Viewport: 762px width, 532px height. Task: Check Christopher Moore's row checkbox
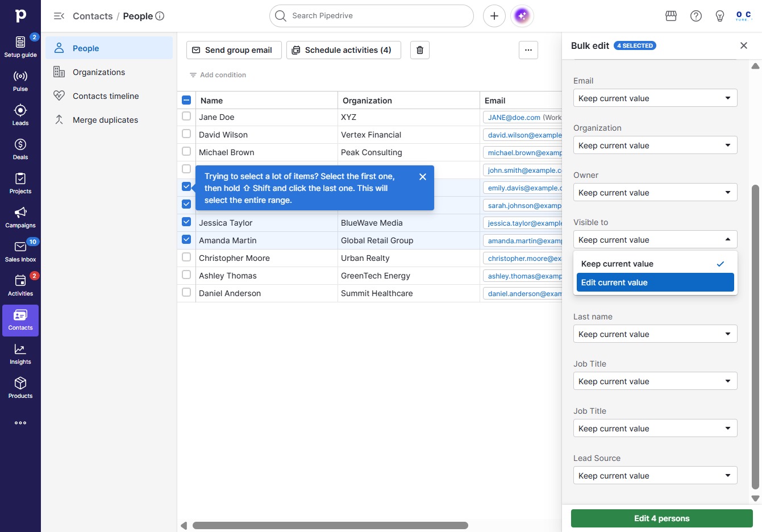click(x=186, y=257)
